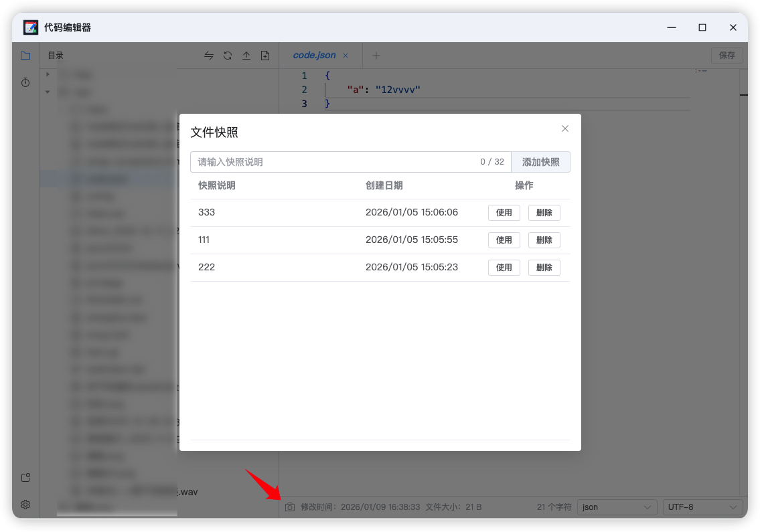Click the upload file icon
The width and height of the screenshot is (760, 532).
tap(246, 56)
